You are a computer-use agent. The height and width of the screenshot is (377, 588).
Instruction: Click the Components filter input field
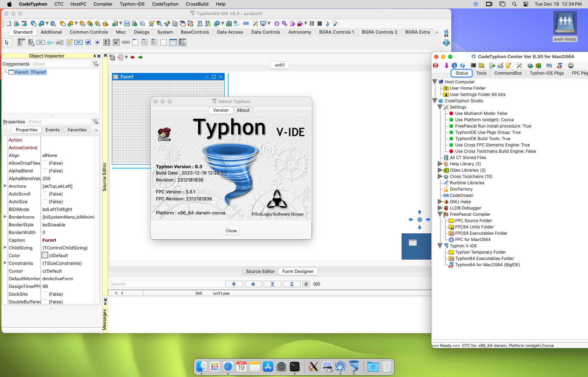[x=61, y=64]
